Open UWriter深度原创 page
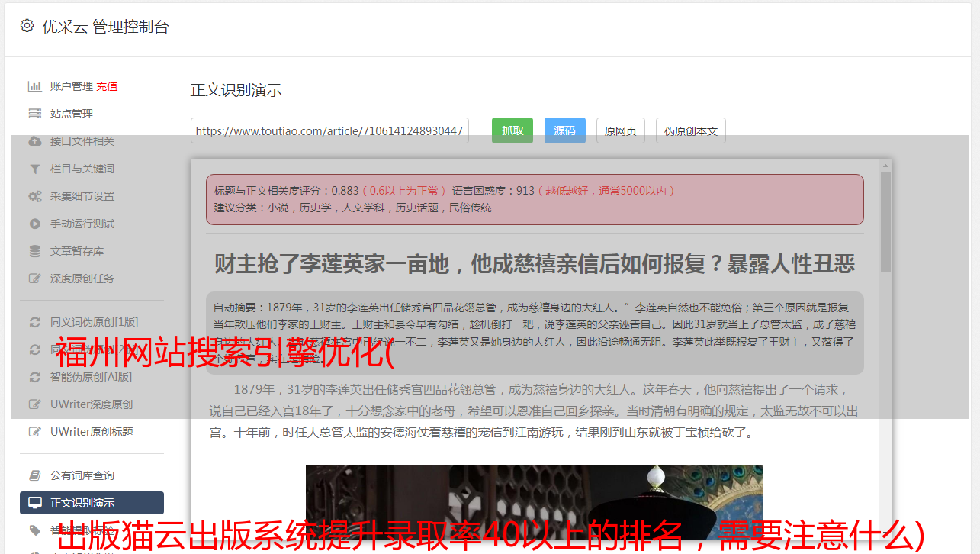 point(92,404)
